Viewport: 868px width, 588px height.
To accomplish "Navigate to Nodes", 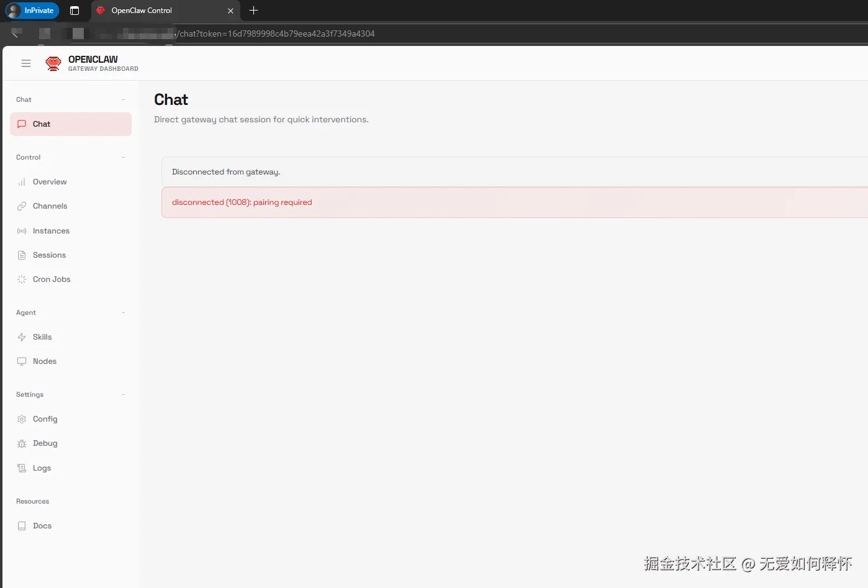I will 71,361.
